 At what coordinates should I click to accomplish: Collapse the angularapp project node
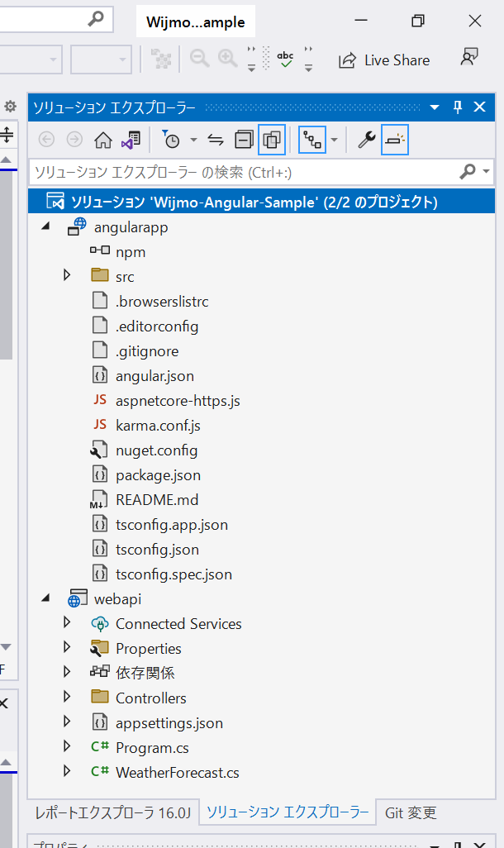coord(46,226)
